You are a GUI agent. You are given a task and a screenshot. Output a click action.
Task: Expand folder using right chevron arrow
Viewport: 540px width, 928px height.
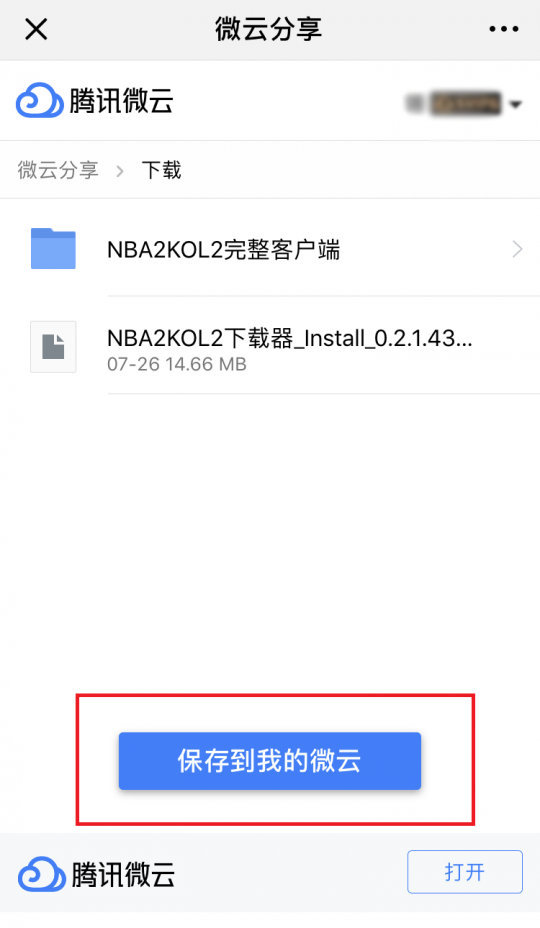[518, 249]
